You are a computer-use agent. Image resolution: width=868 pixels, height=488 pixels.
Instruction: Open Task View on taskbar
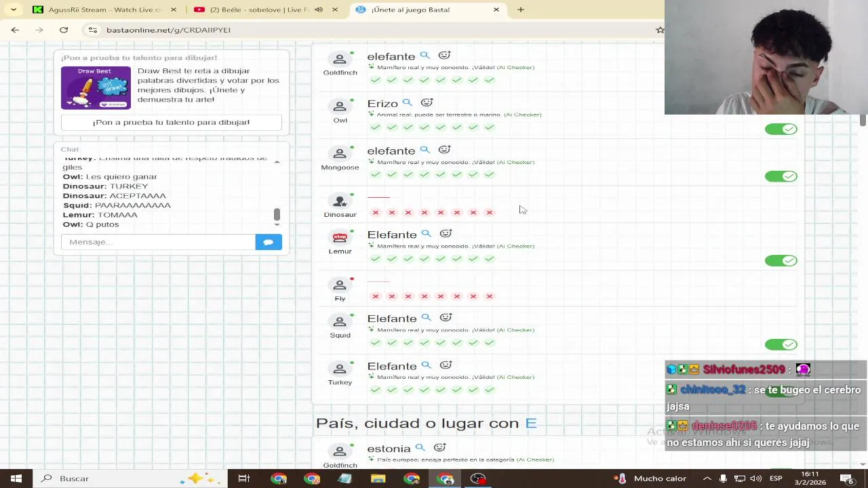[243, 479]
